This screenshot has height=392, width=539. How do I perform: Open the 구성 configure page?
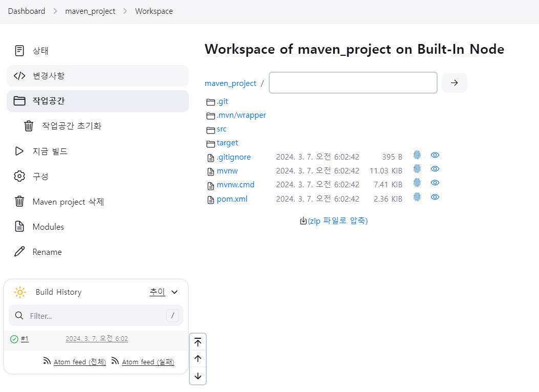[98, 176]
